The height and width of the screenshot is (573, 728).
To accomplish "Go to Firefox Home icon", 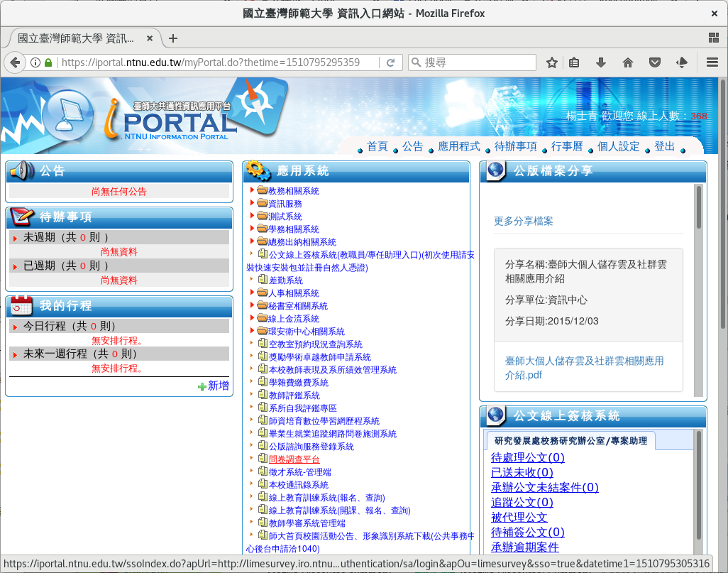I will click(628, 62).
